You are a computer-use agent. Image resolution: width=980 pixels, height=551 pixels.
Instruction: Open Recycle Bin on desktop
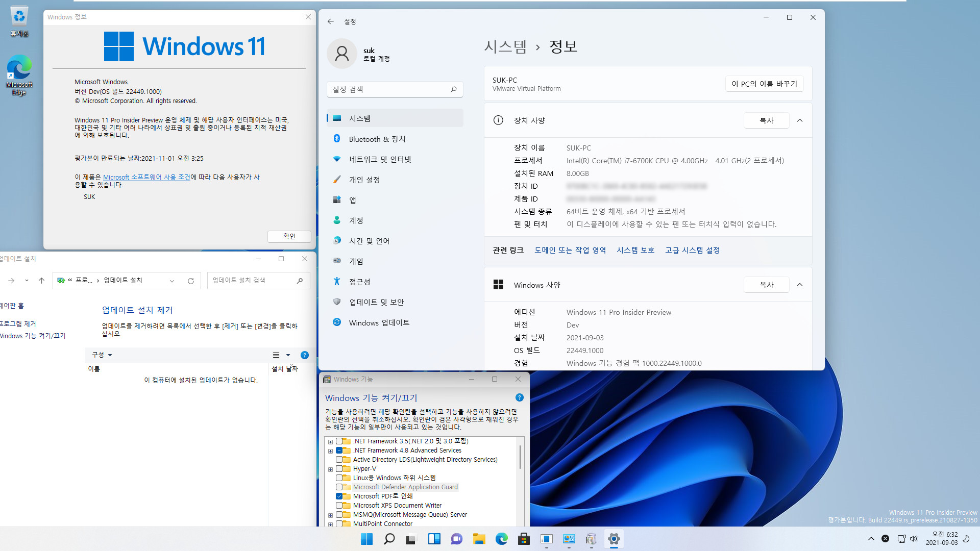point(19,21)
